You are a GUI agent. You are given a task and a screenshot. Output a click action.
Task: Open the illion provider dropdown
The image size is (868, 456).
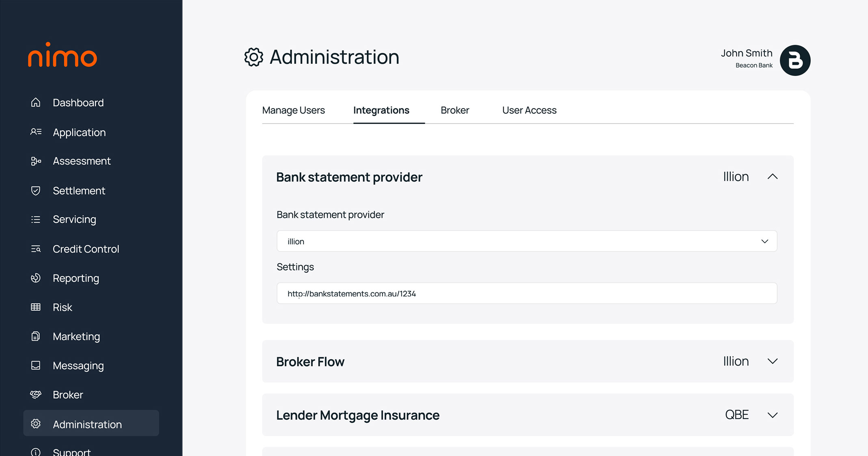526,241
